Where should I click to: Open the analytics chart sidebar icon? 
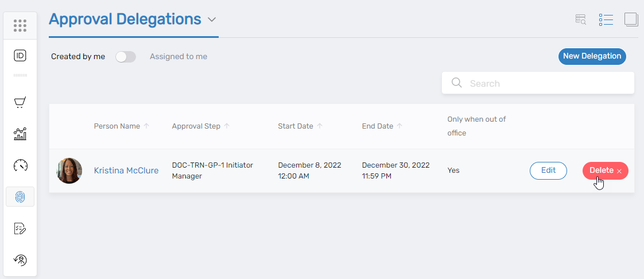coord(20,134)
